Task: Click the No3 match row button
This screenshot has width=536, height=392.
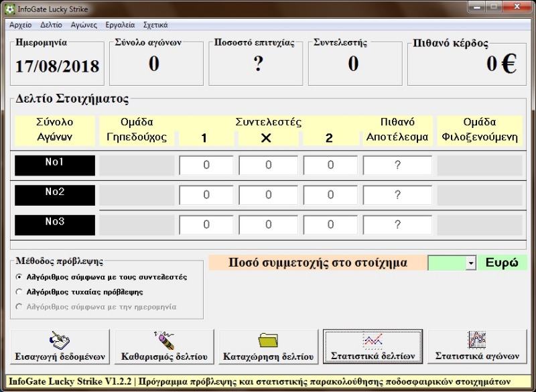Action: [55, 224]
